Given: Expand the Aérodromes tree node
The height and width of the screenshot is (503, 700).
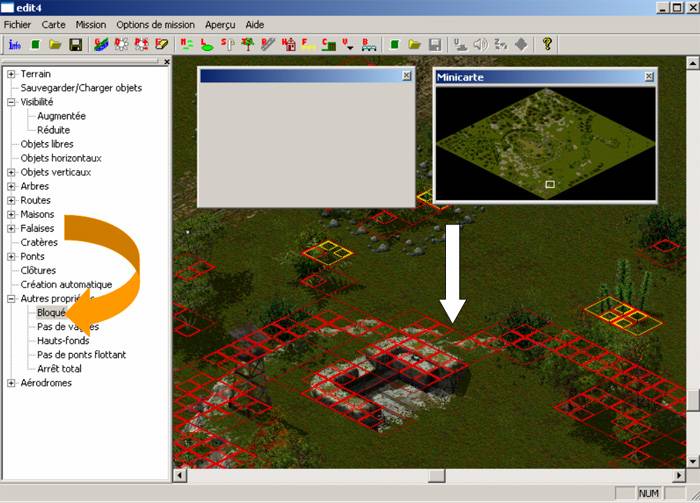Looking at the screenshot, I should pos(11,383).
